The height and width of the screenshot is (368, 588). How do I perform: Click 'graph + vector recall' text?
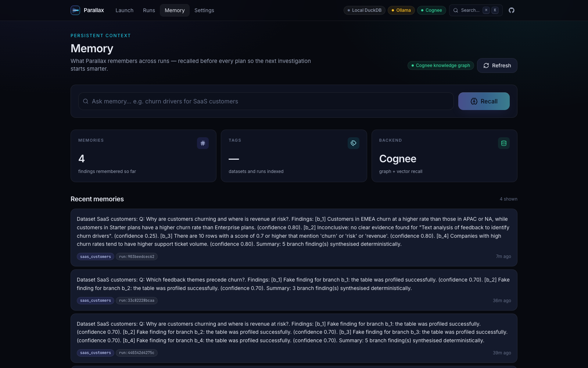pos(401,171)
